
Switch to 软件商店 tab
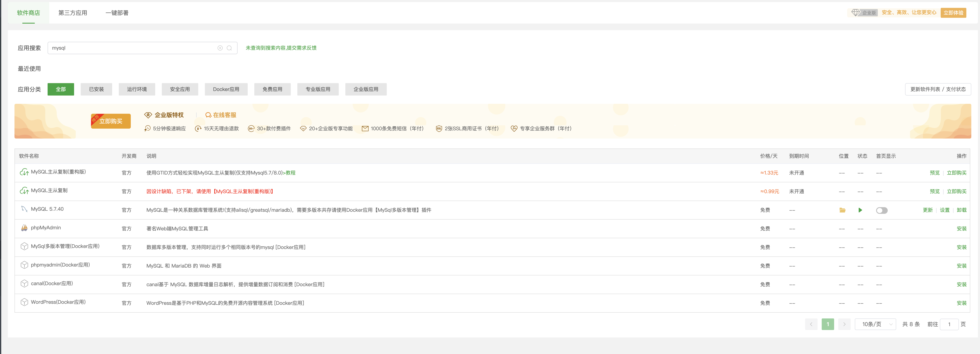coord(29,13)
